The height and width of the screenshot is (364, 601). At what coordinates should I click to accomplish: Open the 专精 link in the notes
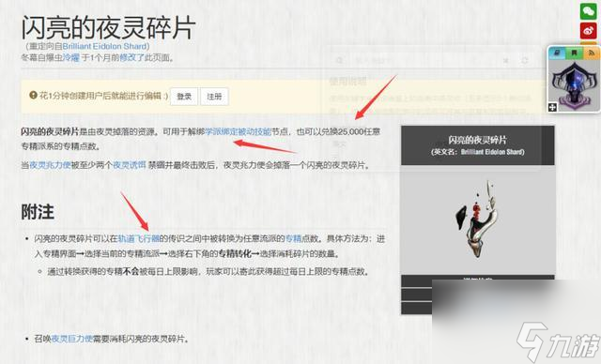[x=293, y=238]
